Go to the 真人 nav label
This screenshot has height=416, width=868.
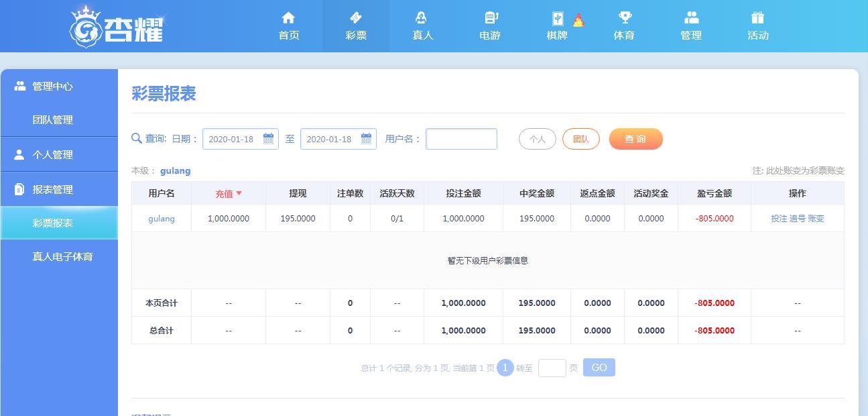(x=423, y=36)
